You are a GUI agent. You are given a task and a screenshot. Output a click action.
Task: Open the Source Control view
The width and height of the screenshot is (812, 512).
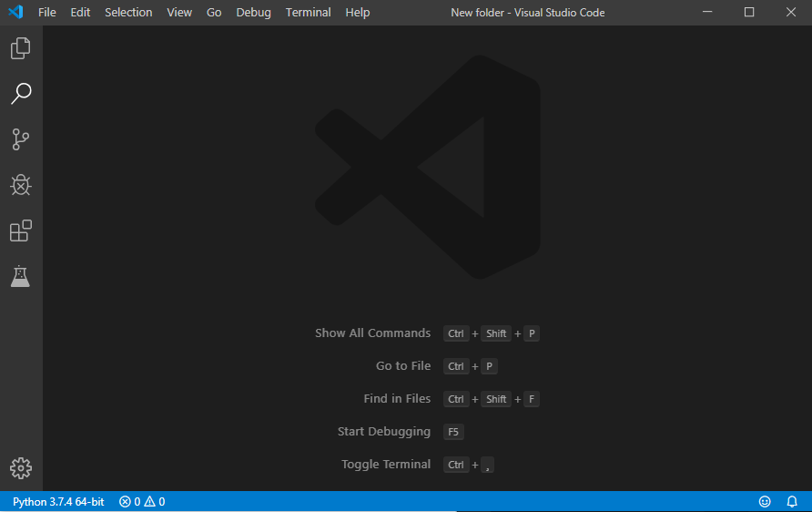click(21, 139)
